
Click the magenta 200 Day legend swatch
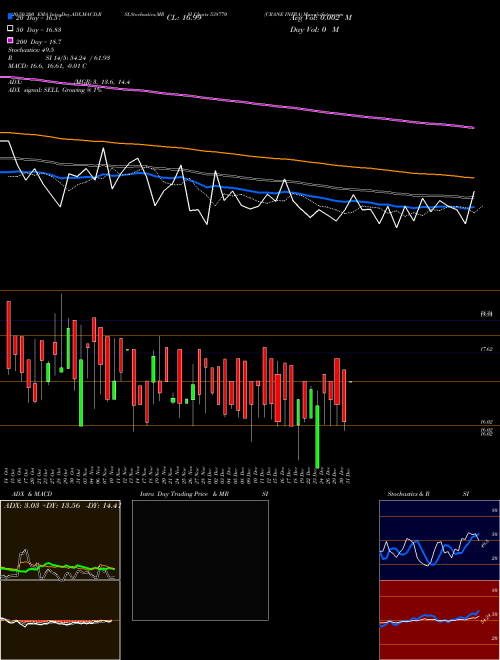(10, 41)
